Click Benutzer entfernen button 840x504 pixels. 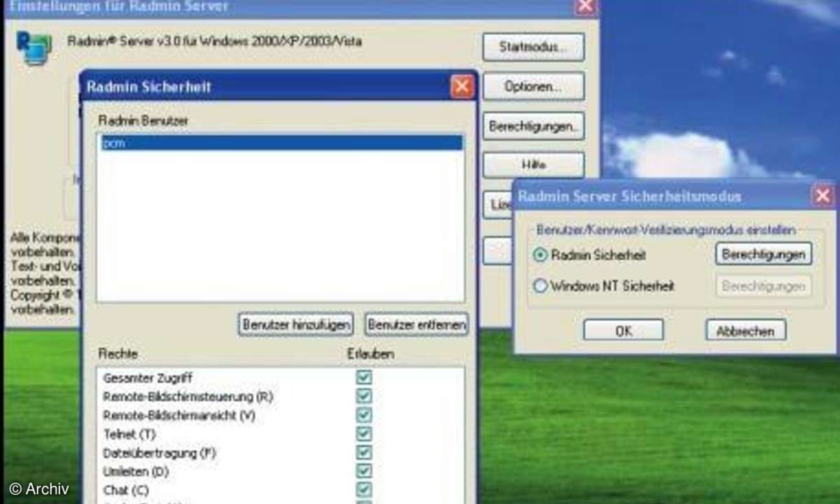(x=417, y=325)
